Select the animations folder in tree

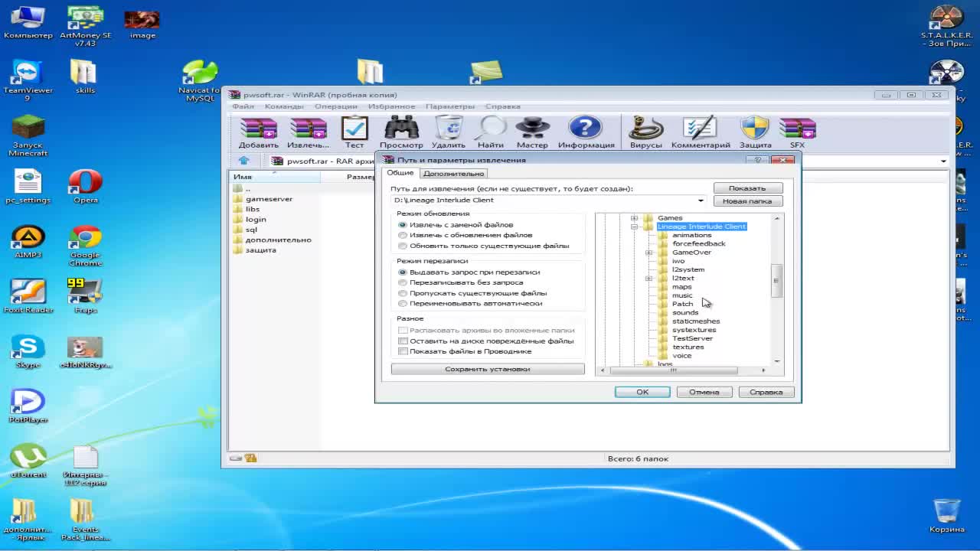691,235
